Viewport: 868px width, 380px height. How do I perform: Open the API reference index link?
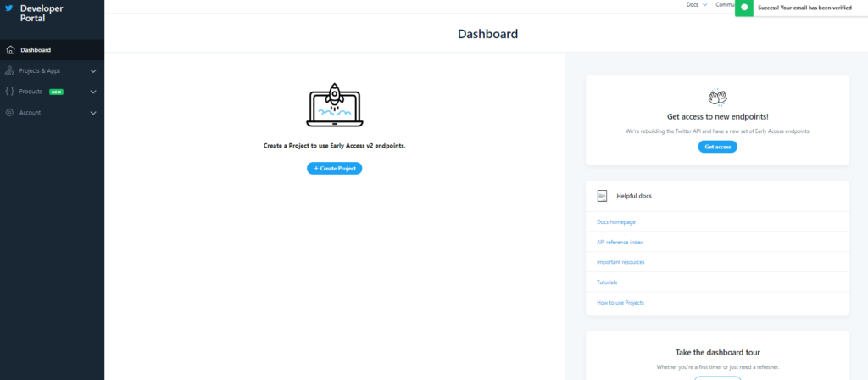pyautogui.click(x=620, y=243)
